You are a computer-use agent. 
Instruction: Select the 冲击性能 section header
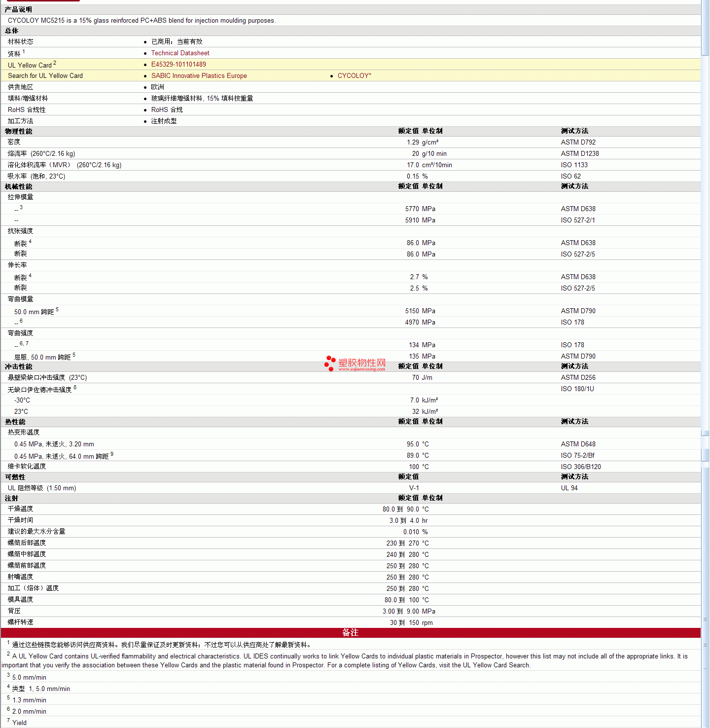[x=18, y=367]
